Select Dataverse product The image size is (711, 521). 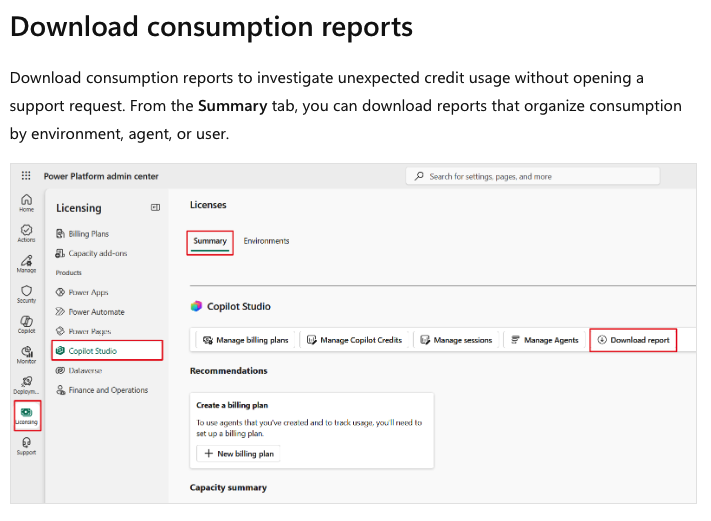tap(79, 370)
